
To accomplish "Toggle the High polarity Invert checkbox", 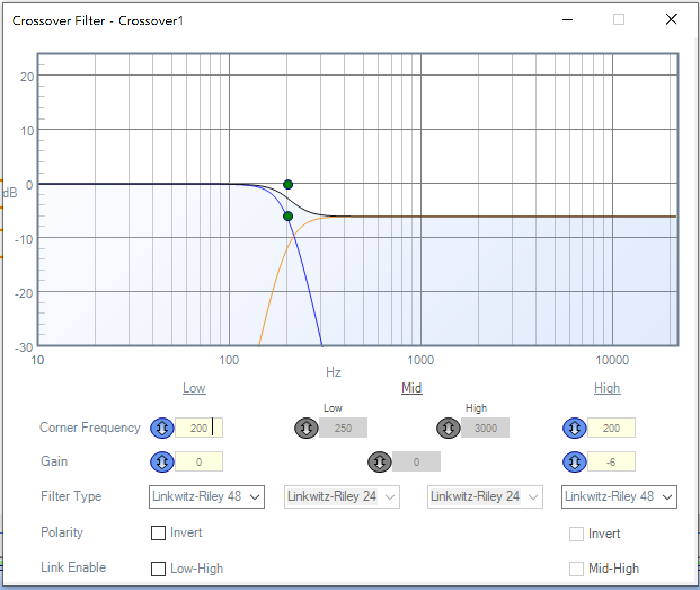I will point(577,534).
